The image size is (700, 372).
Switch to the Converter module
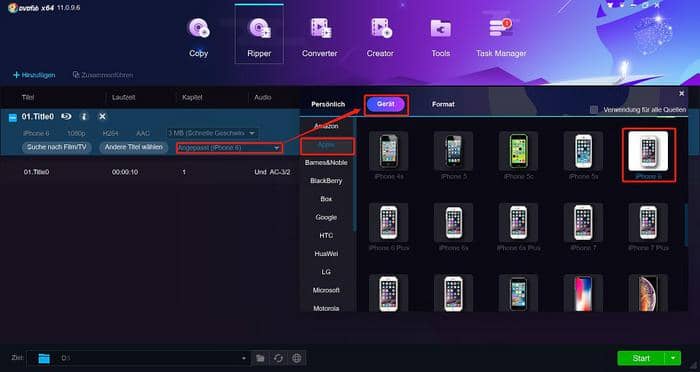click(x=320, y=38)
